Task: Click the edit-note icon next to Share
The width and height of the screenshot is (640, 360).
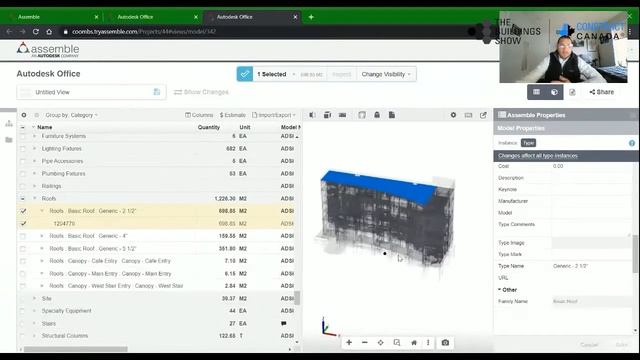Action: [572, 92]
